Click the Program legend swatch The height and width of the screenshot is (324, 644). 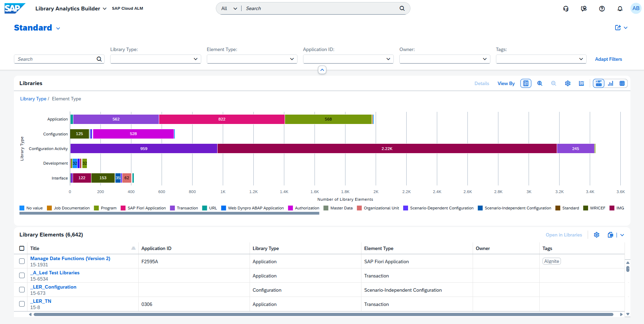[x=96, y=208]
